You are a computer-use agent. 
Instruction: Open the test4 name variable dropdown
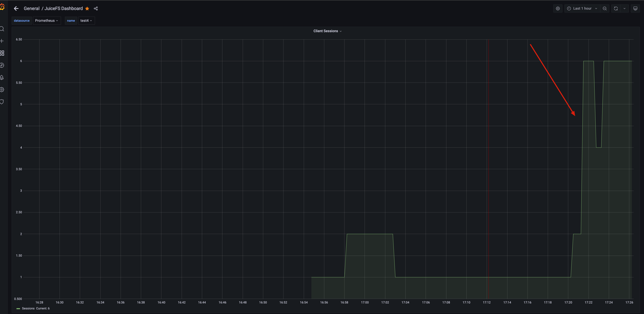click(x=86, y=21)
